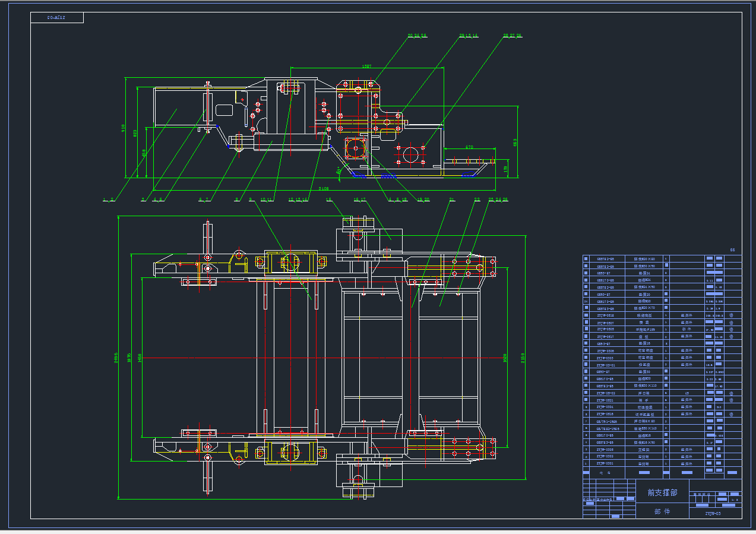The height and width of the screenshot is (534, 756).
Task: Click the 470 dimension value
Action: pyautogui.click(x=469, y=147)
